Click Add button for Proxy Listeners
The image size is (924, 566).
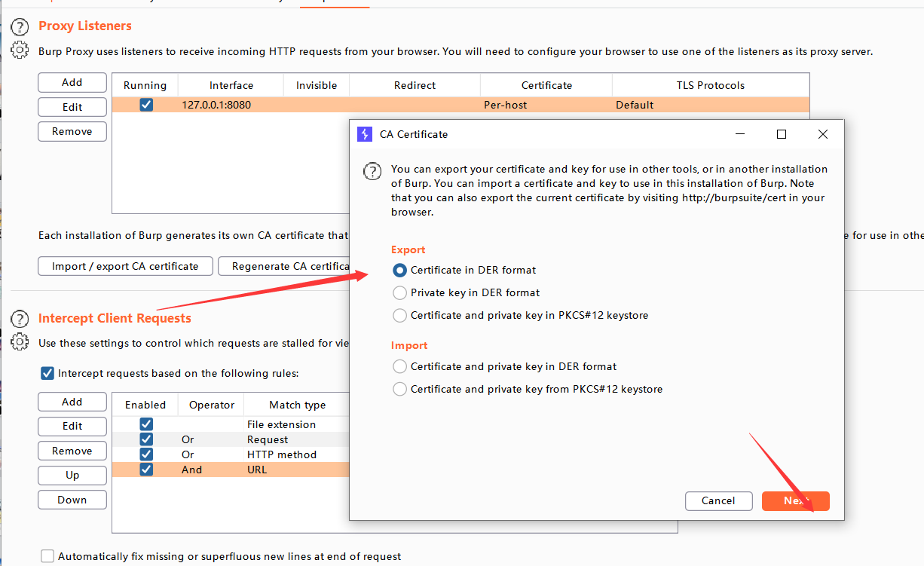click(72, 82)
